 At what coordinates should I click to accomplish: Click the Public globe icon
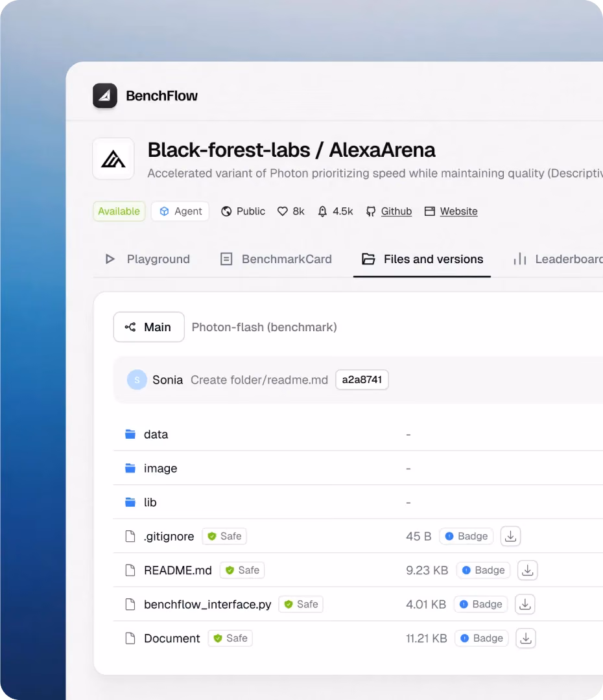[x=226, y=211]
